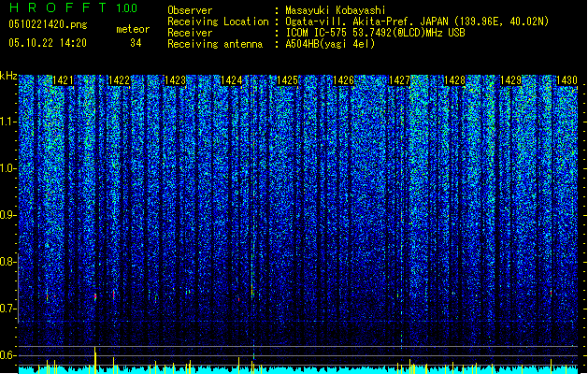Screen dimensions: 588x374
Task: Click the kHz axis unit label
Action: [8, 76]
